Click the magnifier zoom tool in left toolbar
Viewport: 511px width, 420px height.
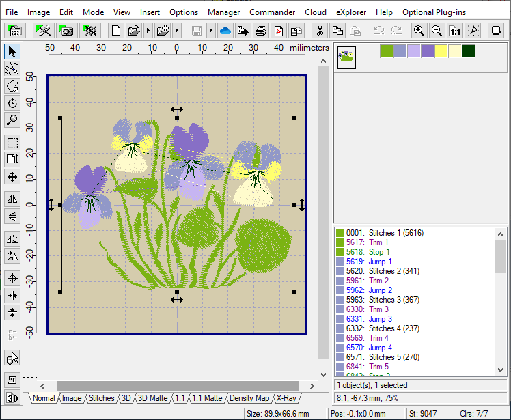(x=12, y=120)
